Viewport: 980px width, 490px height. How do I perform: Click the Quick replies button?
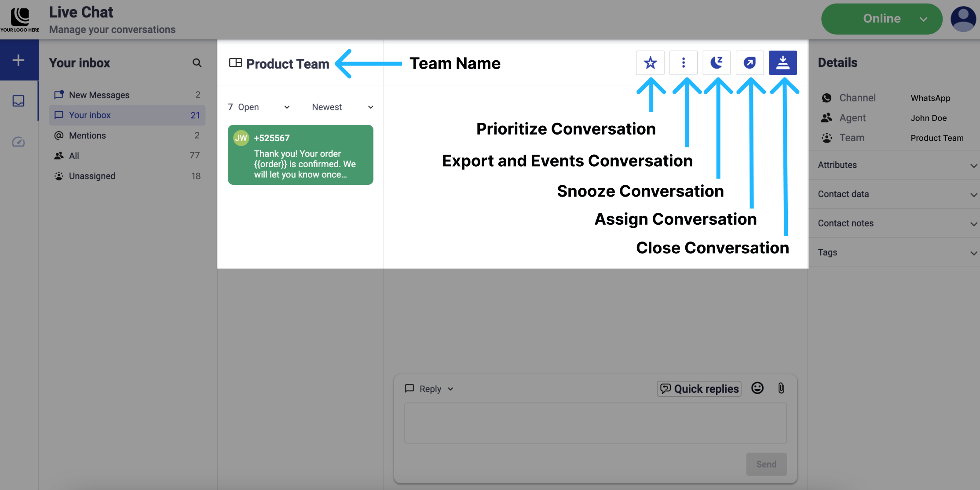click(699, 389)
